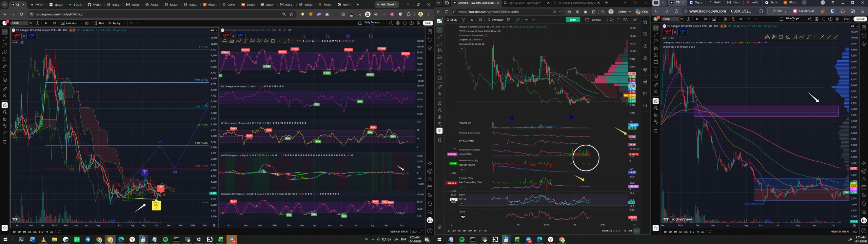The width and height of the screenshot is (868, 244).
Task: Expand Price Target layout dropdown in right TradingView
Action: click(x=802, y=19)
